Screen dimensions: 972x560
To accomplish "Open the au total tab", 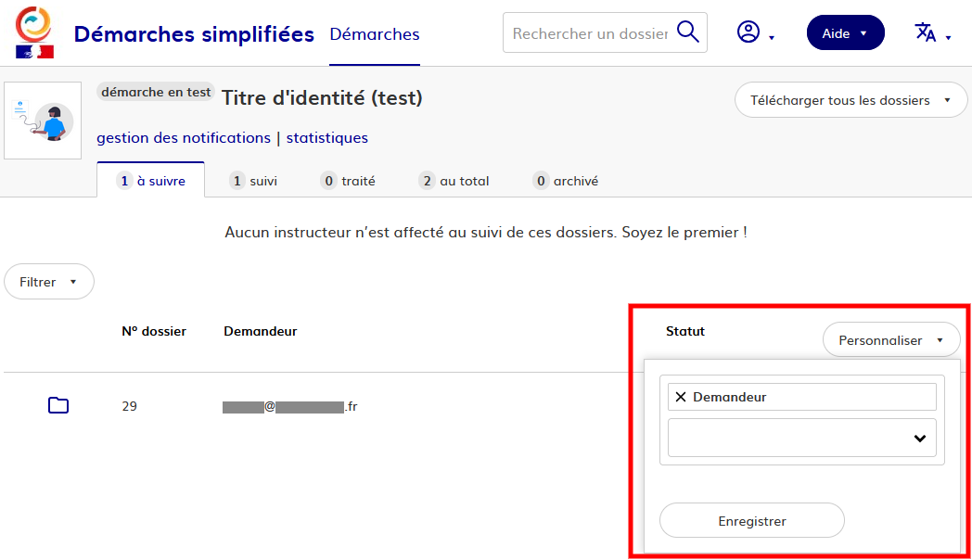I will pos(454,181).
